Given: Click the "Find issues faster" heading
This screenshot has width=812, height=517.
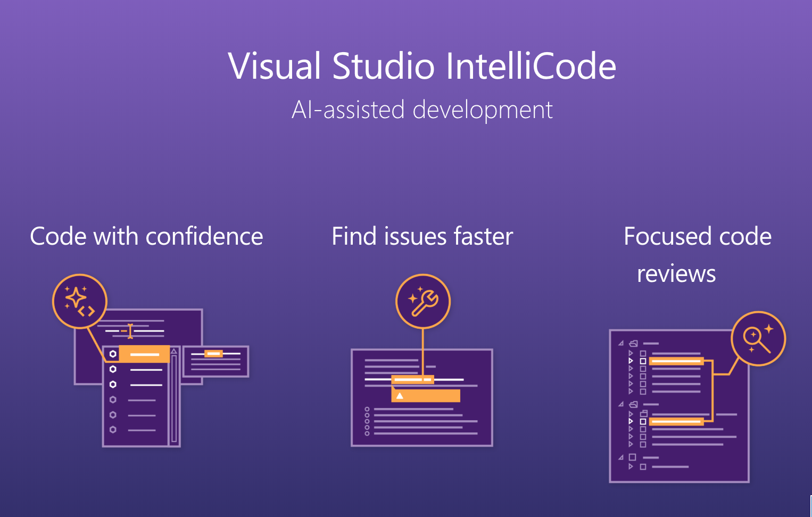Looking at the screenshot, I should point(422,236).
